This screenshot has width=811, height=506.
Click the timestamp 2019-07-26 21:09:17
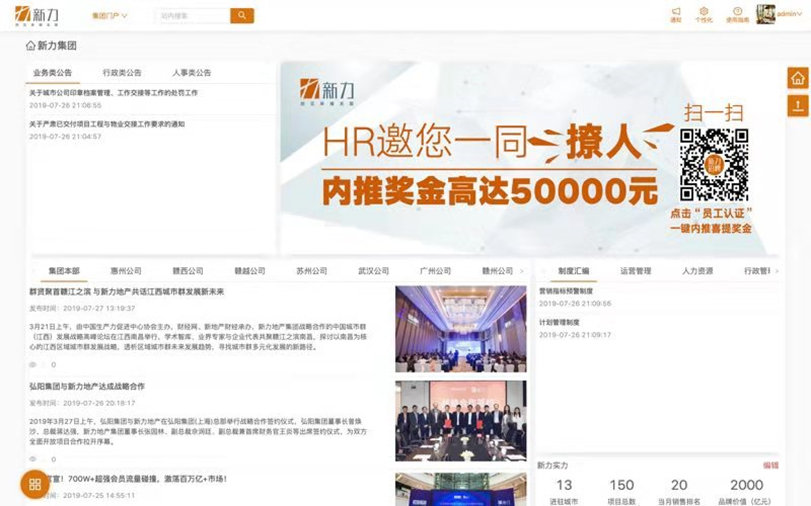pos(575,335)
